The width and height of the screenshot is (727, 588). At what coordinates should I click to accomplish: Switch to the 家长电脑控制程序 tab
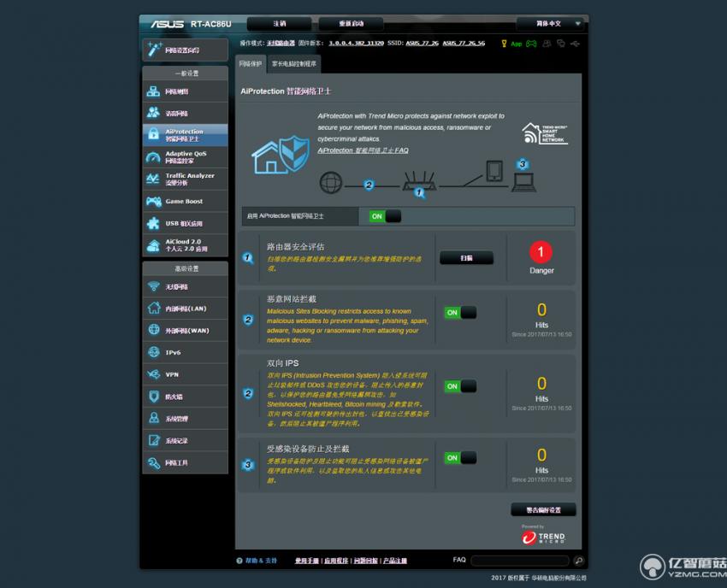tap(294, 64)
